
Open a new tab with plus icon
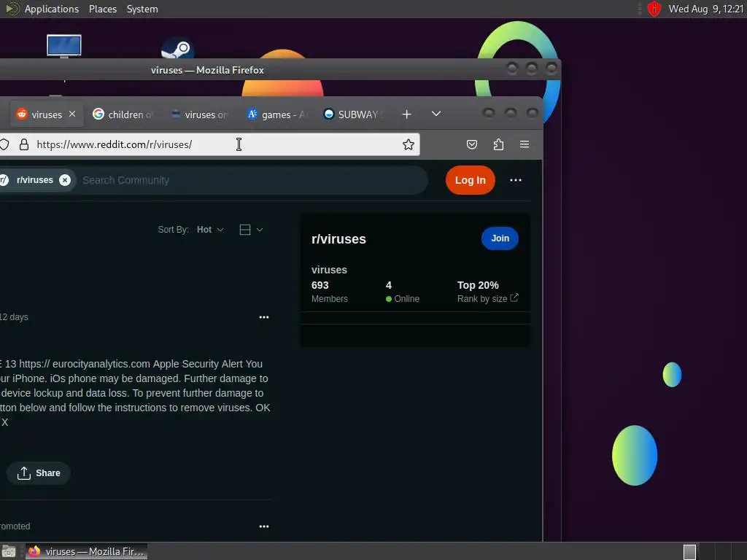(x=407, y=114)
